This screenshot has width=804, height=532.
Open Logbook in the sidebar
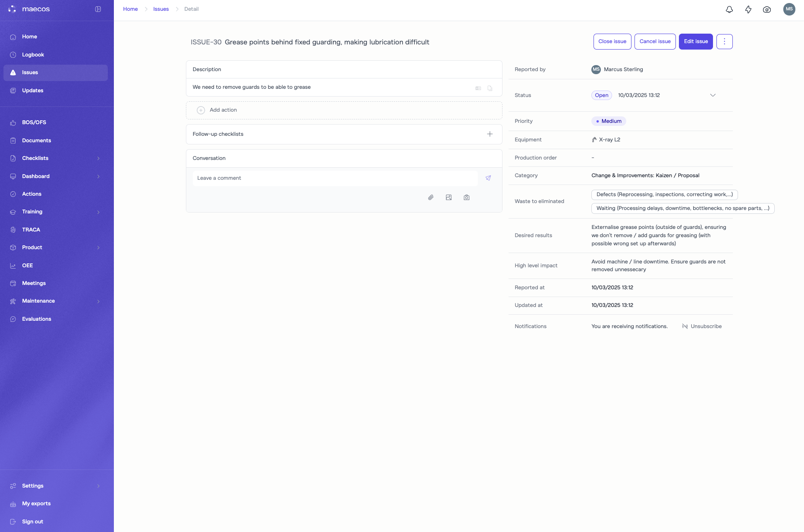tap(33, 55)
